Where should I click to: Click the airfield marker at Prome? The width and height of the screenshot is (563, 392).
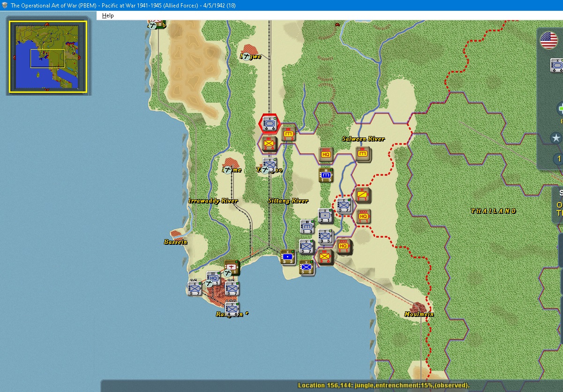coord(228,169)
